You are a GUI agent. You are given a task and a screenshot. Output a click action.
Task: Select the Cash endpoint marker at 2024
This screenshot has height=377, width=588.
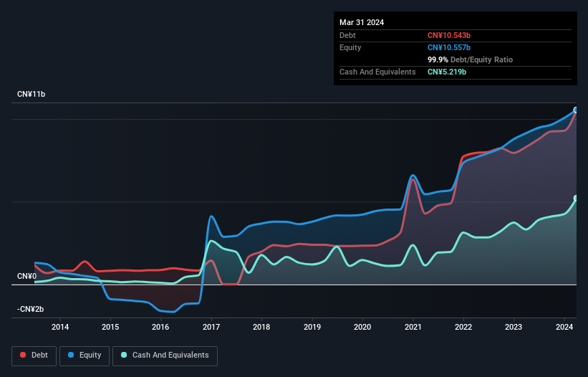tap(576, 198)
